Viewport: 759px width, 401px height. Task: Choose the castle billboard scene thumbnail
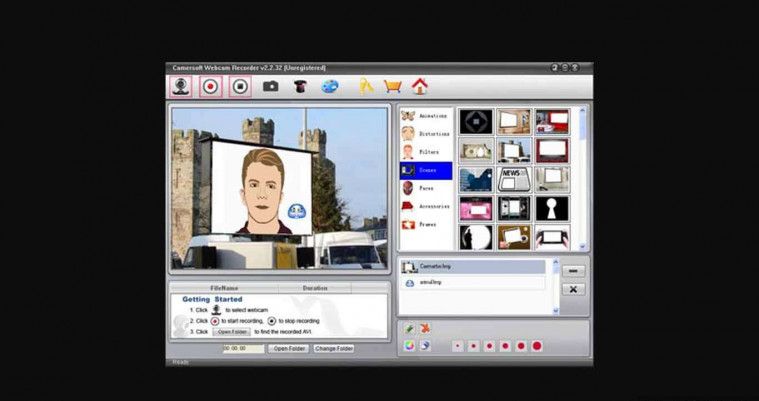(514, 151)
